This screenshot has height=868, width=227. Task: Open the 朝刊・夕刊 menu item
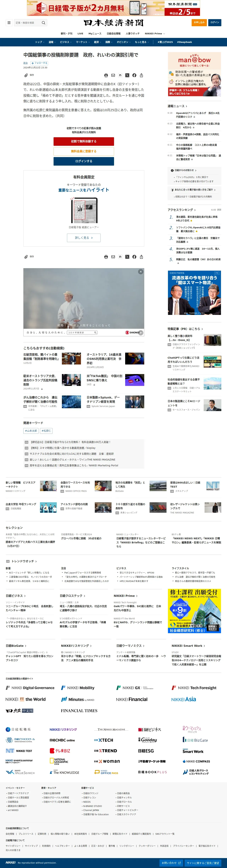(67, 34)
